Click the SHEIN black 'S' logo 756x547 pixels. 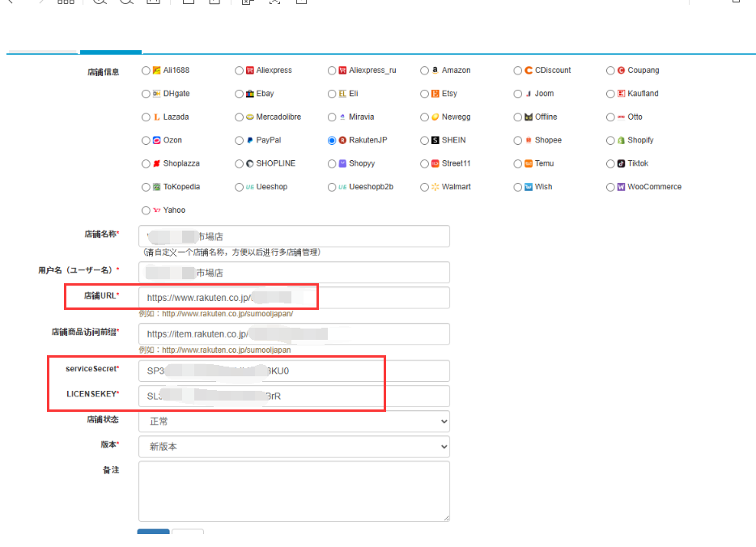(435, 140)
